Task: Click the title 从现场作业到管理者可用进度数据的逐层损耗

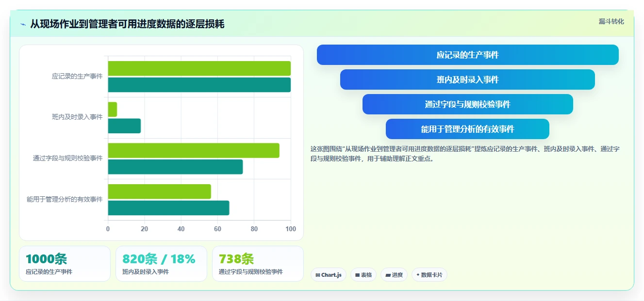Action: (x=127, y=24)
